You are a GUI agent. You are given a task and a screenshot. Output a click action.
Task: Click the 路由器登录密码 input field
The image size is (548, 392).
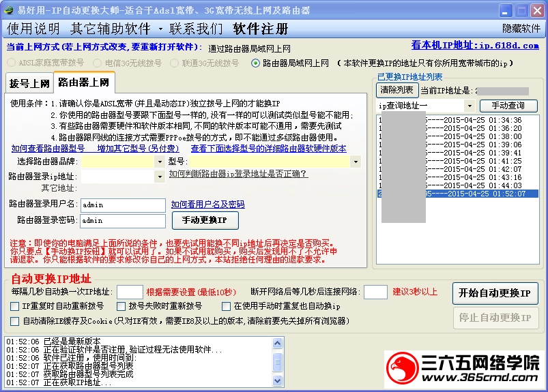click(123, 221)
